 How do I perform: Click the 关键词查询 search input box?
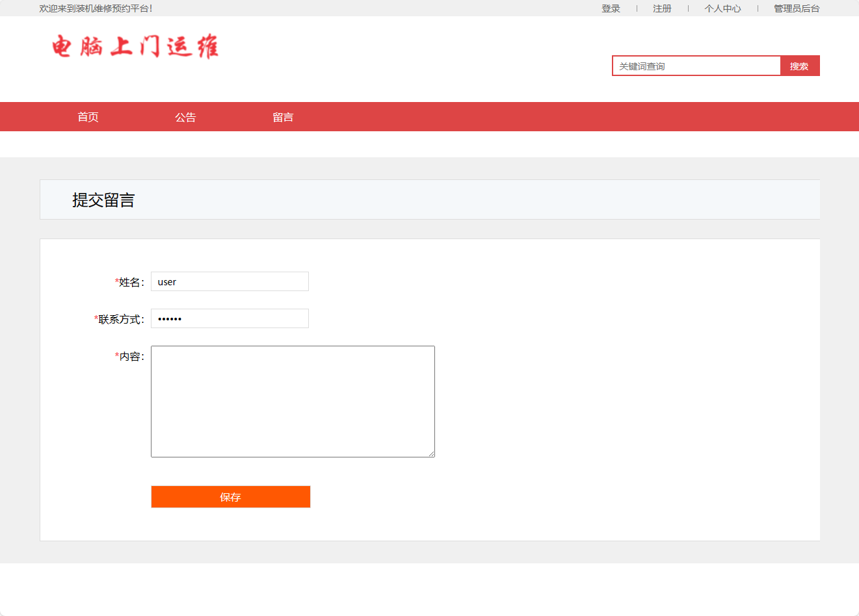tap(696, 66)
